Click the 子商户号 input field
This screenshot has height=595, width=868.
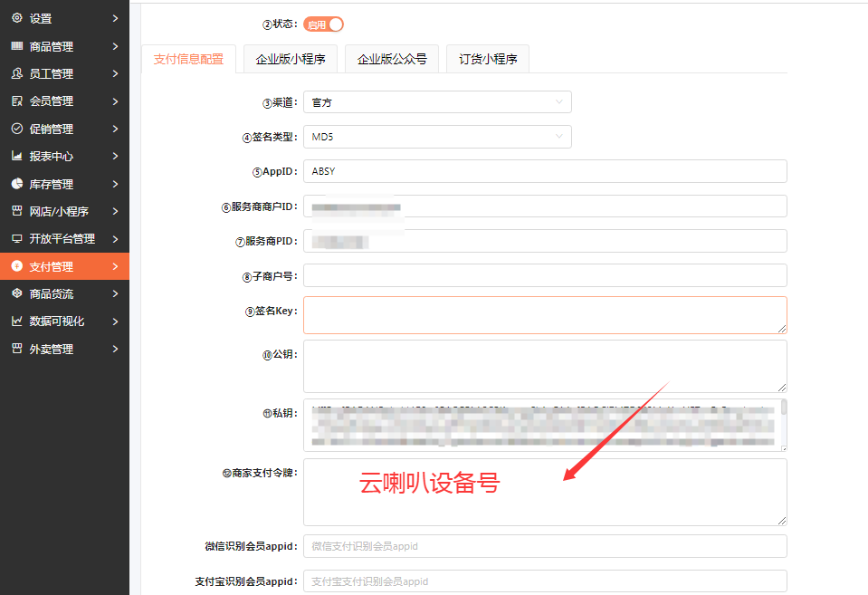544,275
